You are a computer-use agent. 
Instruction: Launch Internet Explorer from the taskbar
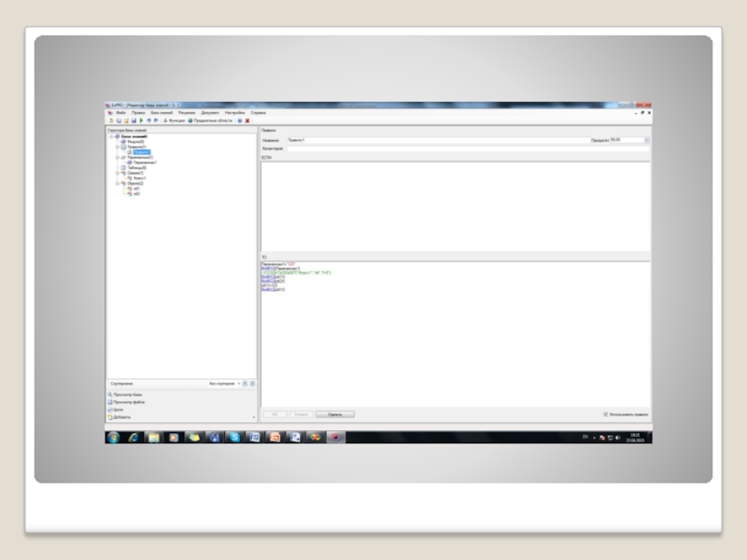click(133, 438)
